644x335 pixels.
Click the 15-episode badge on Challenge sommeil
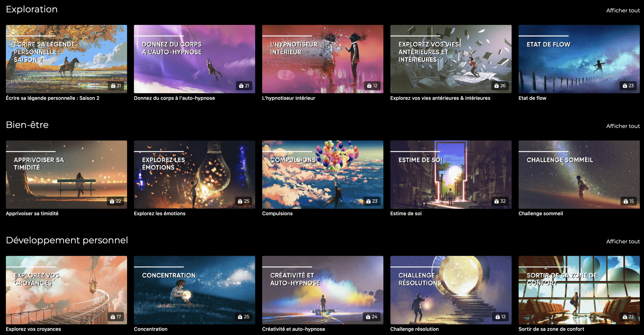pos(628,201)
